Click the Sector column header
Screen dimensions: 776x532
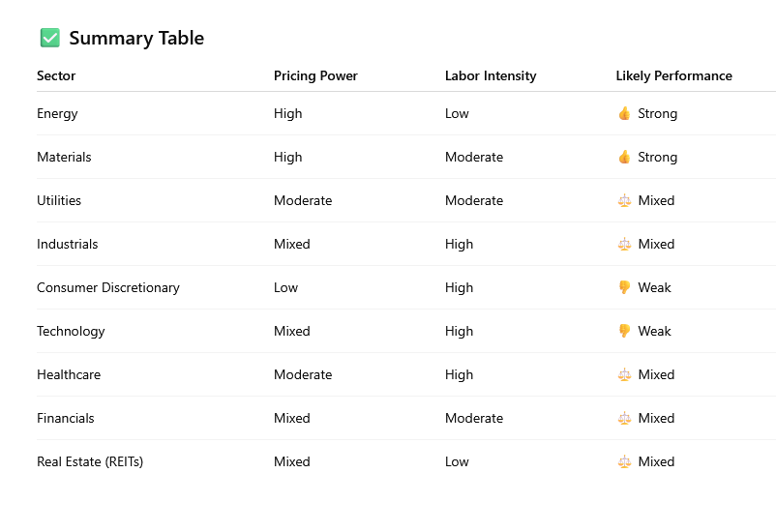pyautogui.click(x=56, y=75)
